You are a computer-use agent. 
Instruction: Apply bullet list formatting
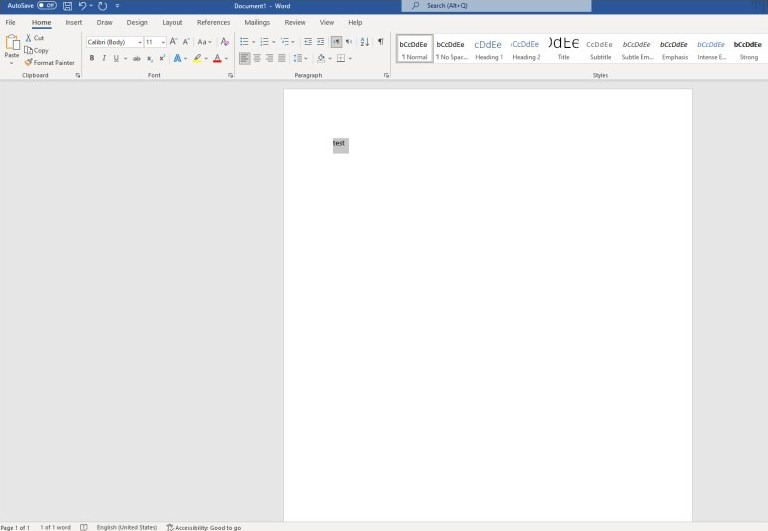pyautogui.click(x=244, y=42)
